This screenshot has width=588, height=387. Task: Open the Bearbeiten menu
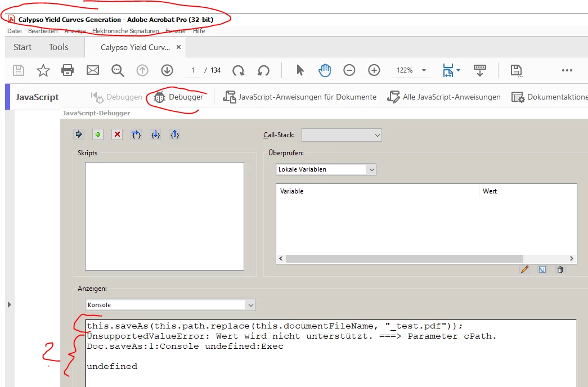point(43,31)
